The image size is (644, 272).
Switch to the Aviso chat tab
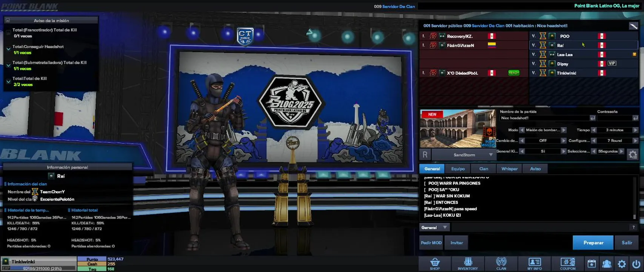(535, 169)
